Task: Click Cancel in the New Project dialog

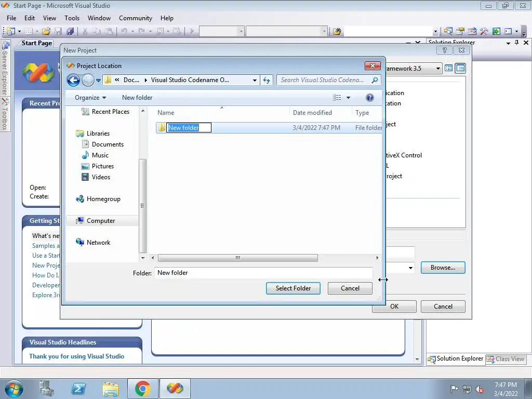Action: [443, 307]
